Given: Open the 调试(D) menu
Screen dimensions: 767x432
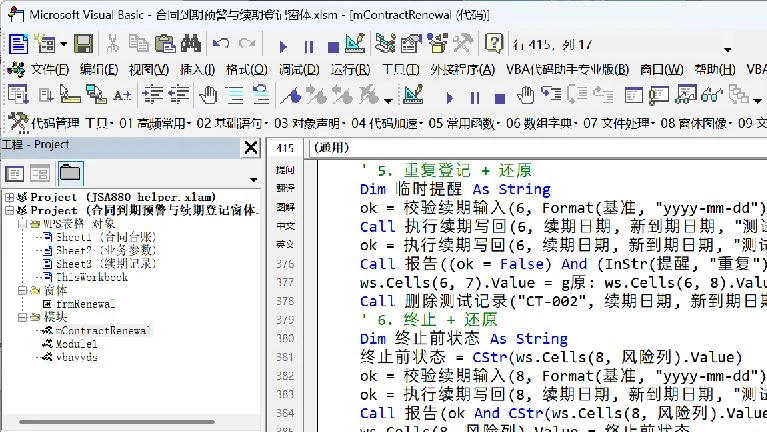Looking at the screenshot, I should pos(299,70).
